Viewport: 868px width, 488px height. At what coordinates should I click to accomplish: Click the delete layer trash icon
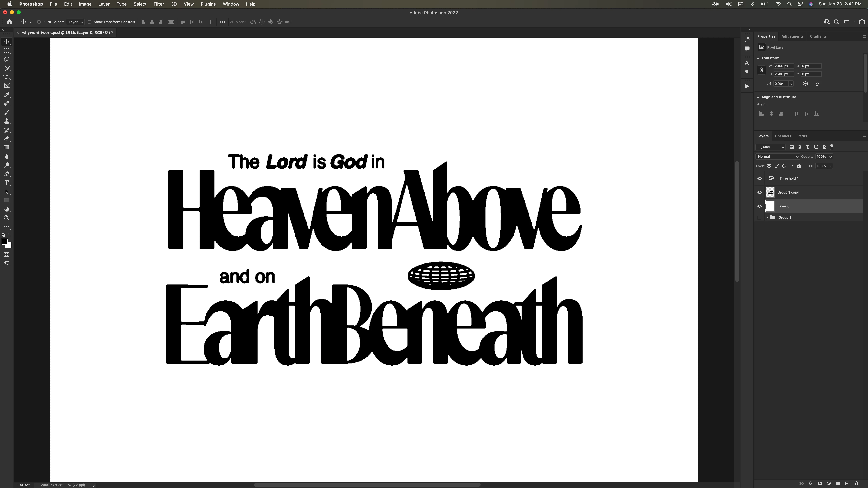click(x=856, y=484)
